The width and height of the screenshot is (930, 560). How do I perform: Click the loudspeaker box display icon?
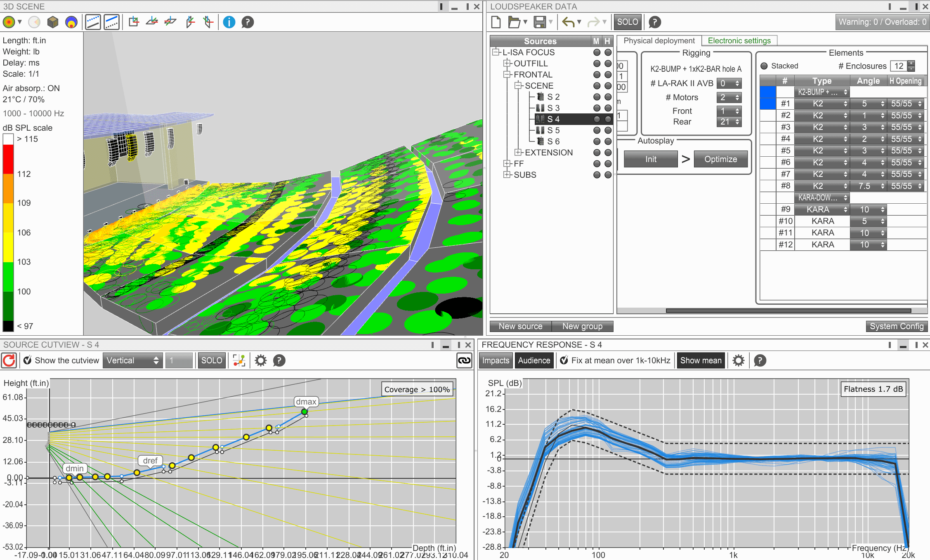[52, 22]
